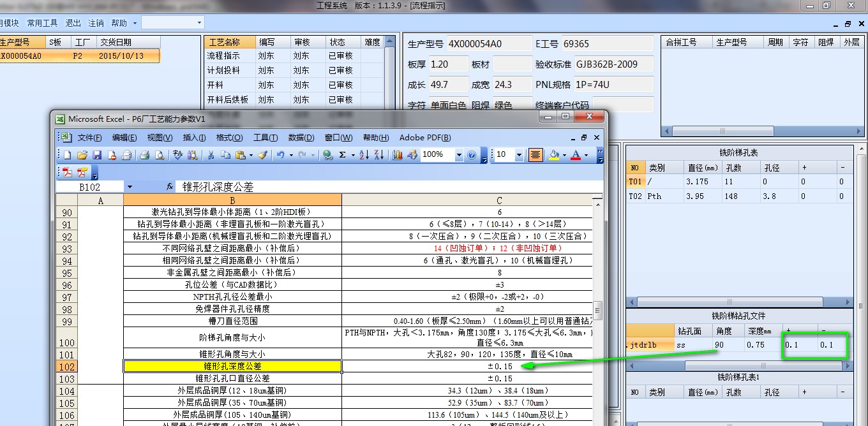868x426 pixels.
Task: Run the spelling check ABC icon
Action: [x=177, y=154]
